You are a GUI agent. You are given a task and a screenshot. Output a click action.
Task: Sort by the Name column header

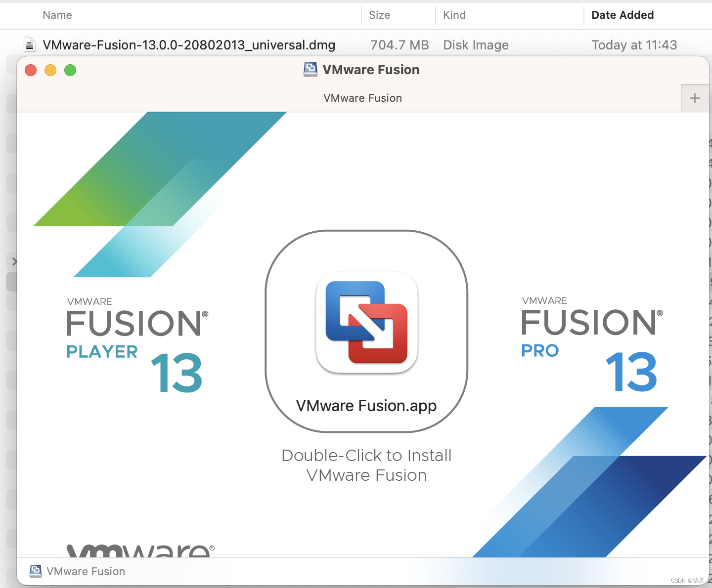tap(57, 15)
